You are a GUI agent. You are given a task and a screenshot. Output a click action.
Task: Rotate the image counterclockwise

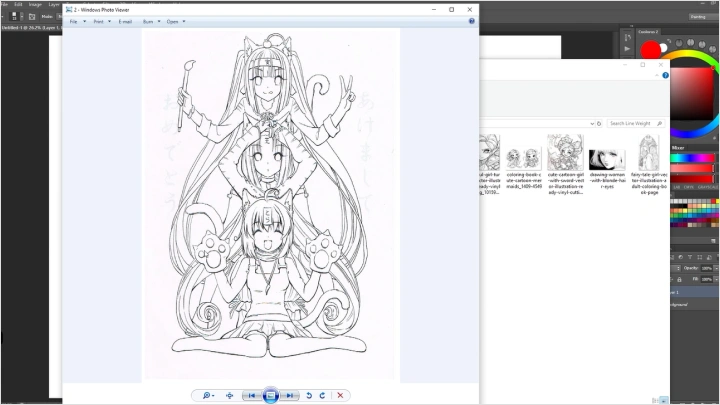(309, 395)
